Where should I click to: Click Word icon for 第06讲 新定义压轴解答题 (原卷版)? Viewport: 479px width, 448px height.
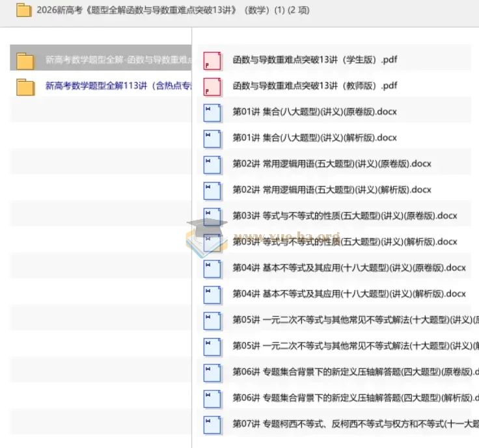pos(212,373)
